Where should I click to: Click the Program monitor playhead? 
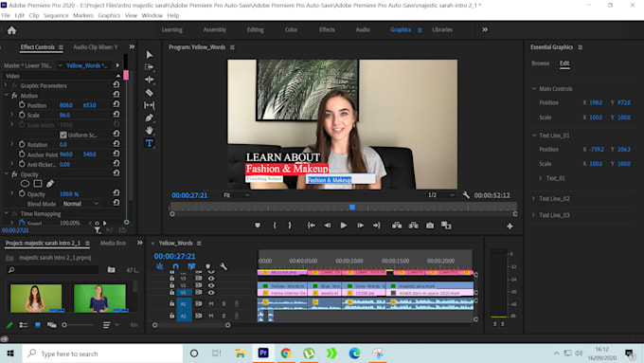[352, 208]
